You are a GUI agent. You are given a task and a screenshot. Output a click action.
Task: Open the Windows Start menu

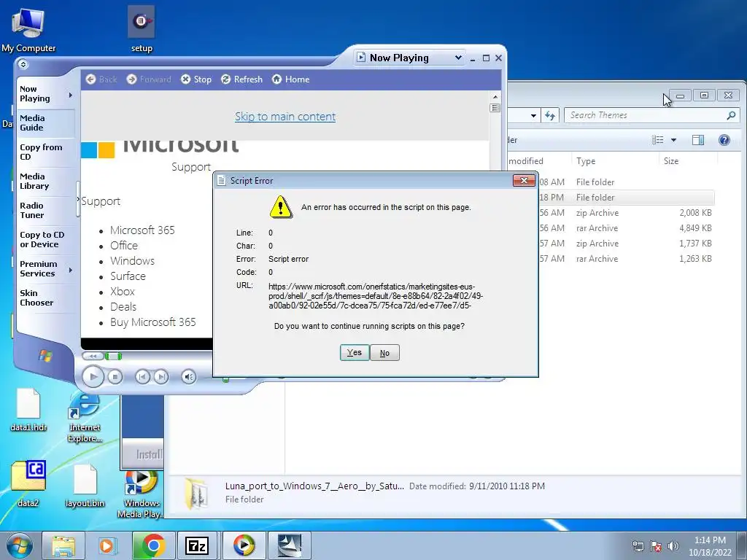coord(20,545)
